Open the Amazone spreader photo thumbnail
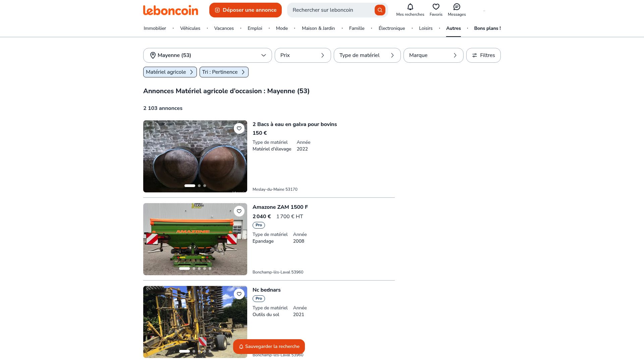The width and height of the screenshot is (644, 362). click(x=195, y=239)
